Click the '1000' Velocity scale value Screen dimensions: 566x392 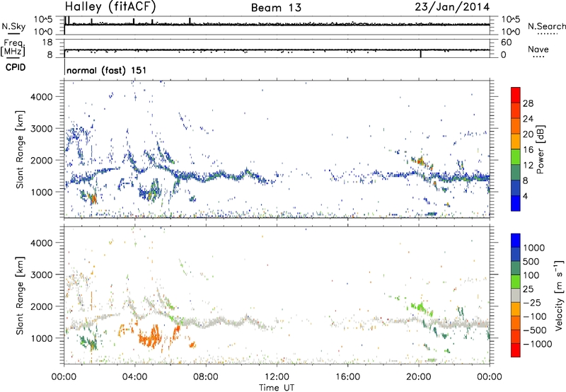(533, 248)
